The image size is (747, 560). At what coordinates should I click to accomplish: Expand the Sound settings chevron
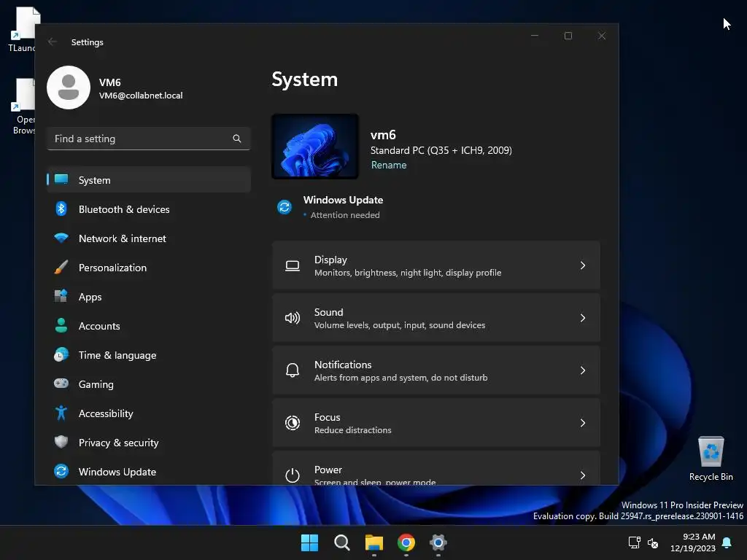point(583,318)
